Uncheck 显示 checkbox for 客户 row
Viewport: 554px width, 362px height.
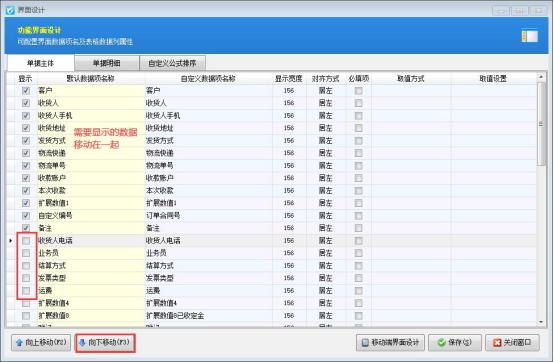tap(26, 91)
